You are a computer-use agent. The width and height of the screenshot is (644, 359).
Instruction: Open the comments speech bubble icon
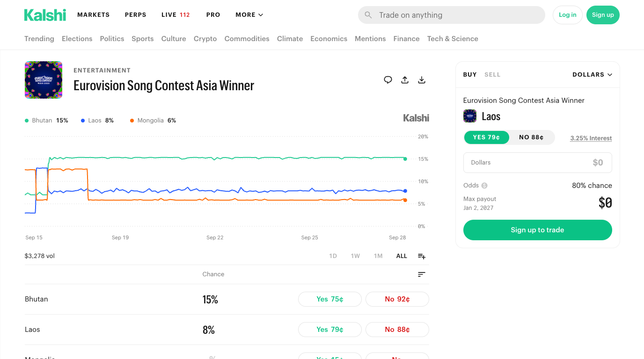coord(388,80)
